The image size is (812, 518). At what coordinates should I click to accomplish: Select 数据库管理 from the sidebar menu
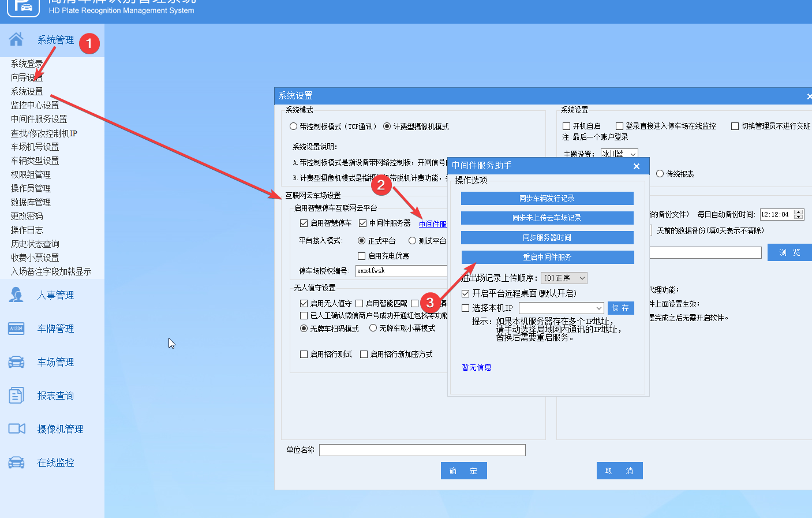tap(31, 202)
